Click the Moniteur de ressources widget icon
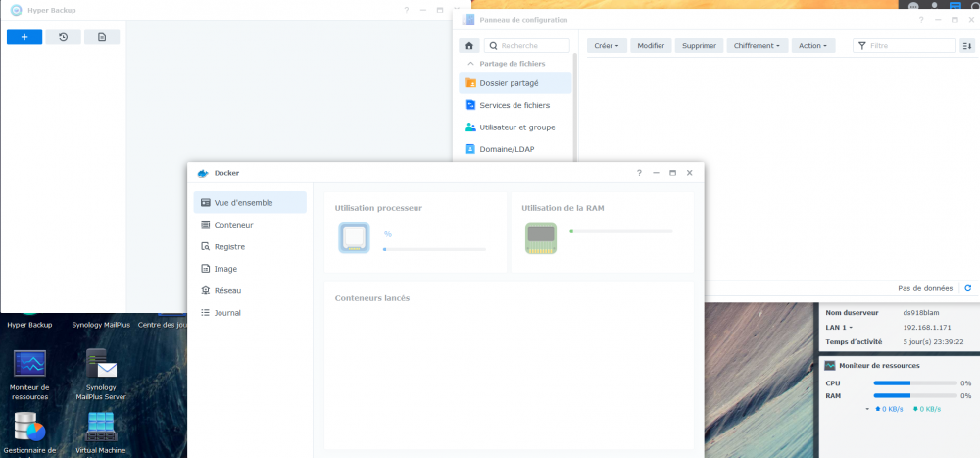Screen dimensions: 980x458 tap(830, 366)
